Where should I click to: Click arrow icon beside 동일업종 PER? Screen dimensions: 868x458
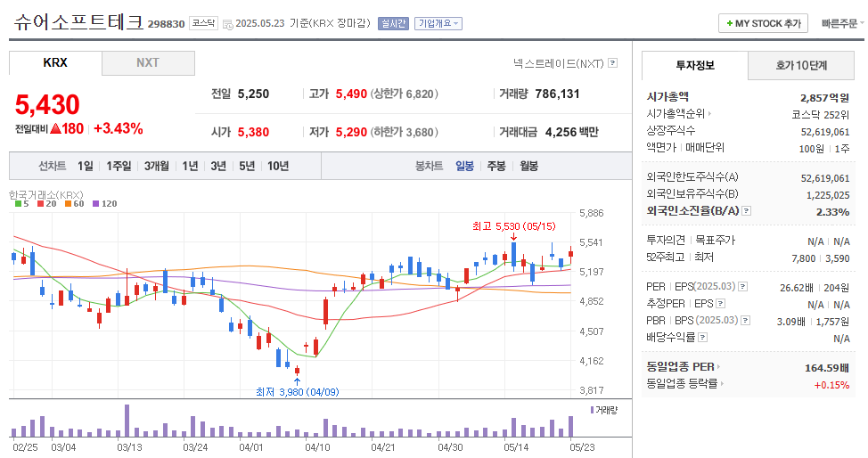coord(718,366)
